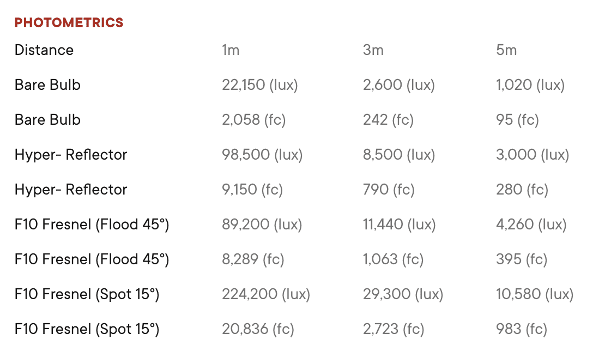Click the 8,289 (fc) cell
This screenshot has width=605, height=364.
tap(253, 259)
